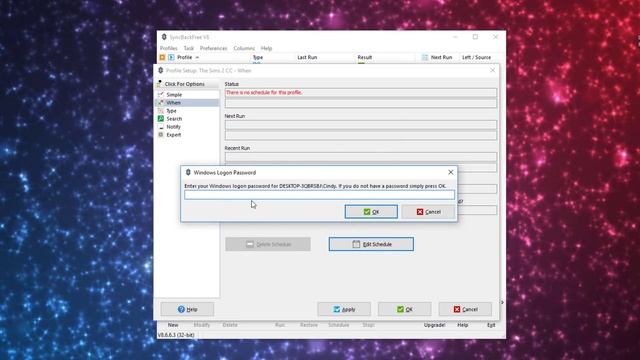
Task: Click New in the SyncBackFree bottom toolbar
Action: tap(173, 325)
